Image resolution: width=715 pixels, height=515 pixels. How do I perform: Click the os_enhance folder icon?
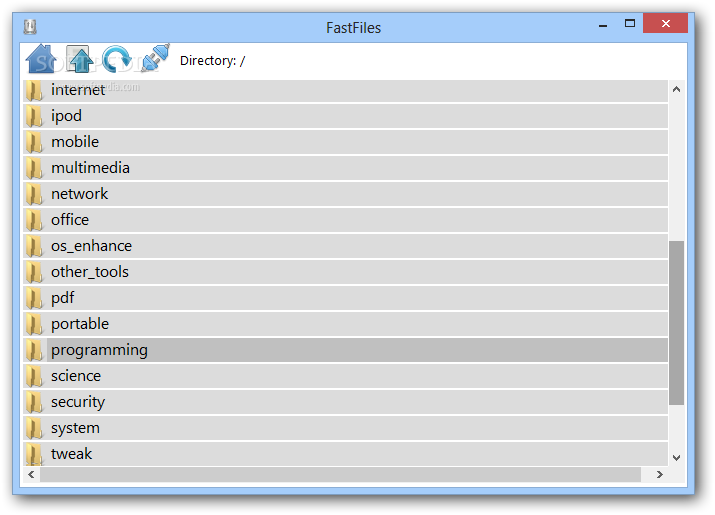coord(34,246)
